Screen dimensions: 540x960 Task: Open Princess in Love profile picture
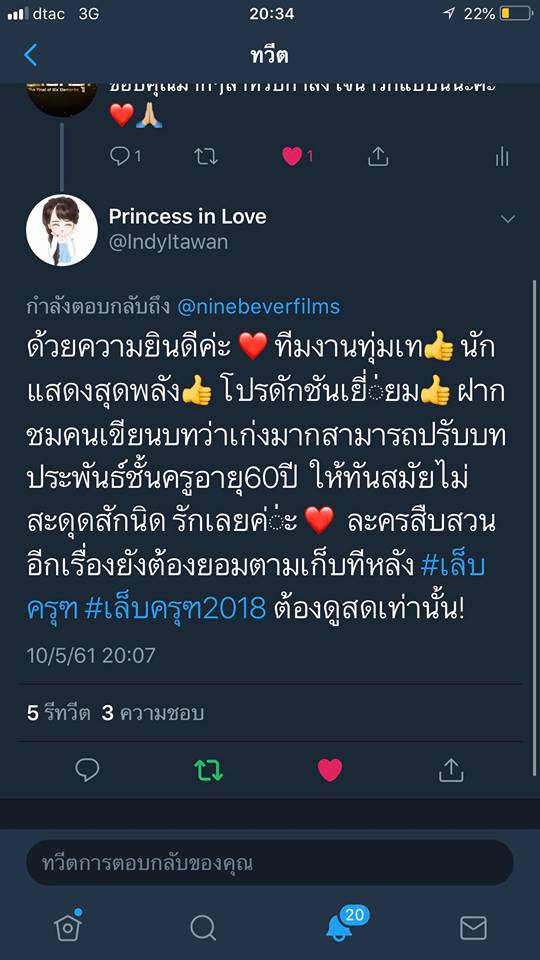click(x=62, y=230)
